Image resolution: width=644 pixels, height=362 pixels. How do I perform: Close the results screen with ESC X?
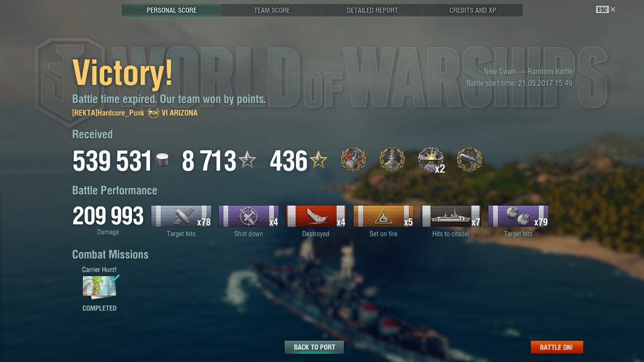pyautogui.click(x=606, y=9)
